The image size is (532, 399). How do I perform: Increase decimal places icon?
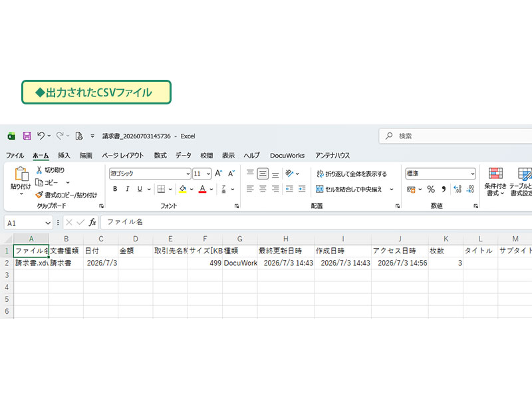click(x=458, y=190)
